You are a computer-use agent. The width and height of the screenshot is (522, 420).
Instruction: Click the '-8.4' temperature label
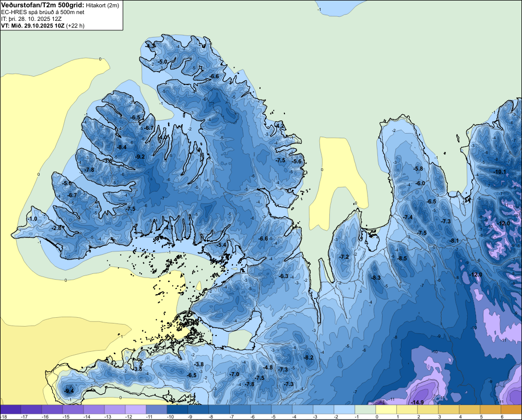[x=122, y=148]
